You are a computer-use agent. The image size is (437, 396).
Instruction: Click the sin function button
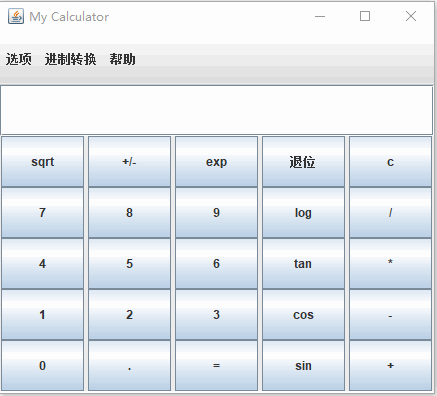coord(303,366)
